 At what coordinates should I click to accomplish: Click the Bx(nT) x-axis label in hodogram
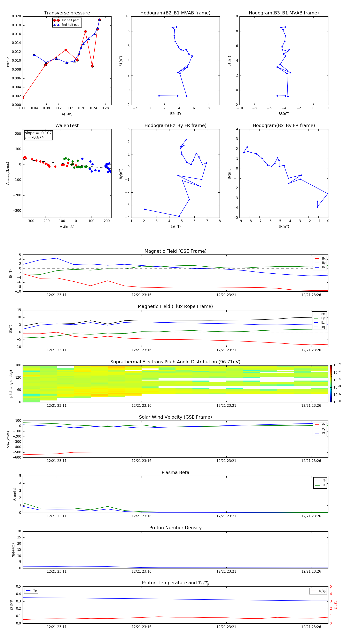[284, 227]
